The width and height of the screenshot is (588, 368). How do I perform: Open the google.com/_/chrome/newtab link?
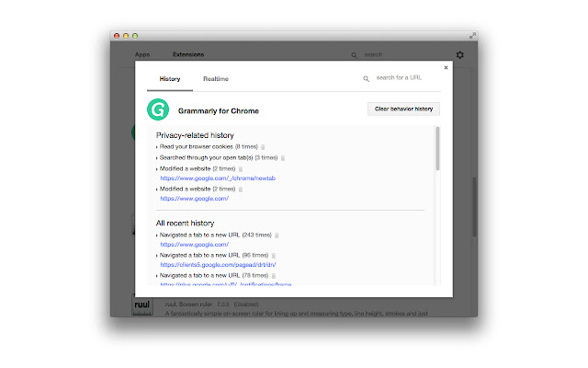[218, 178]
